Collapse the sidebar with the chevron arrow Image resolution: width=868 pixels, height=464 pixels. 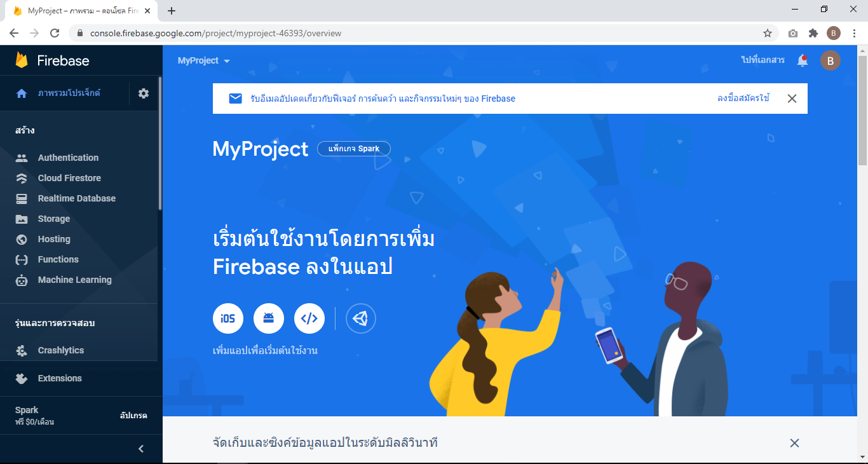pyautogui.click(x=141, y=449)
